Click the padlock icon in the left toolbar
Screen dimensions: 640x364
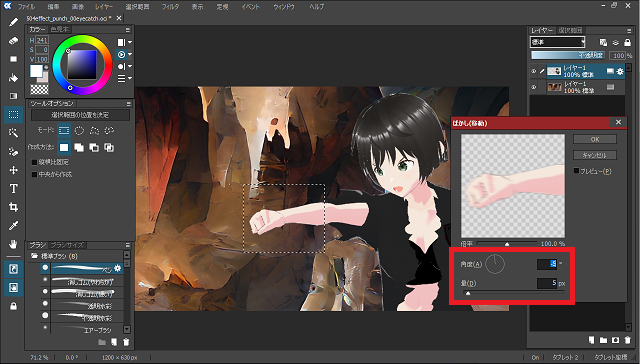click(x=13, y=306)
